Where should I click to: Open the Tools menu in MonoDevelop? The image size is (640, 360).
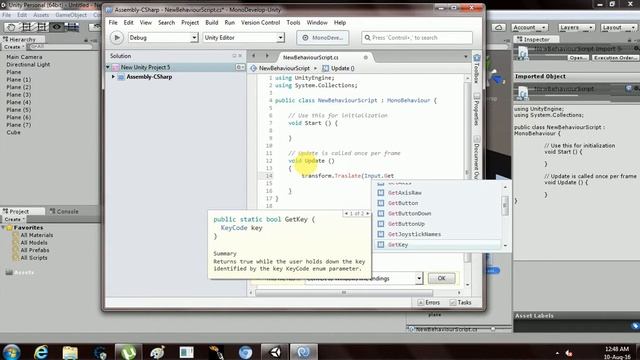click(293, 22)
